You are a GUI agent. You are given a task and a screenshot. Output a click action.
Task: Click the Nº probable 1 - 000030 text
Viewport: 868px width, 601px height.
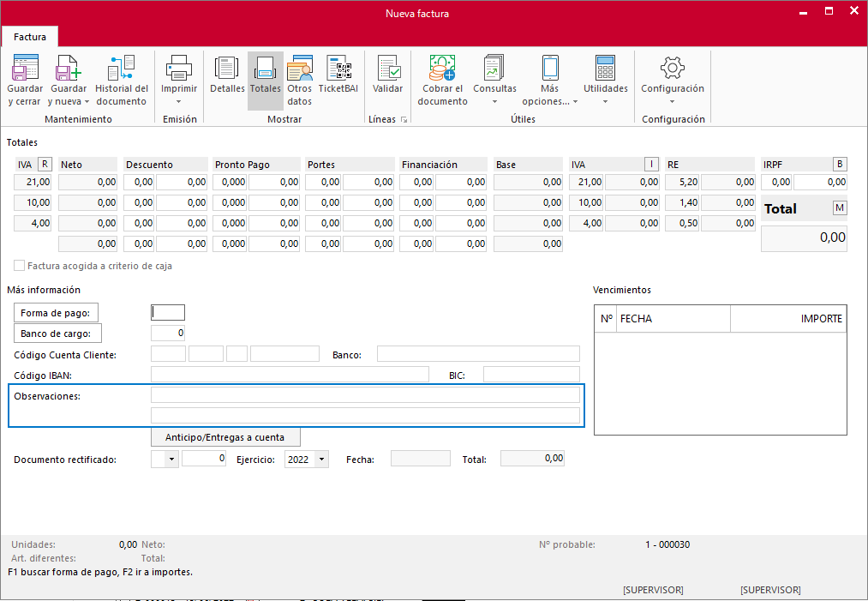tap(667, 544)
